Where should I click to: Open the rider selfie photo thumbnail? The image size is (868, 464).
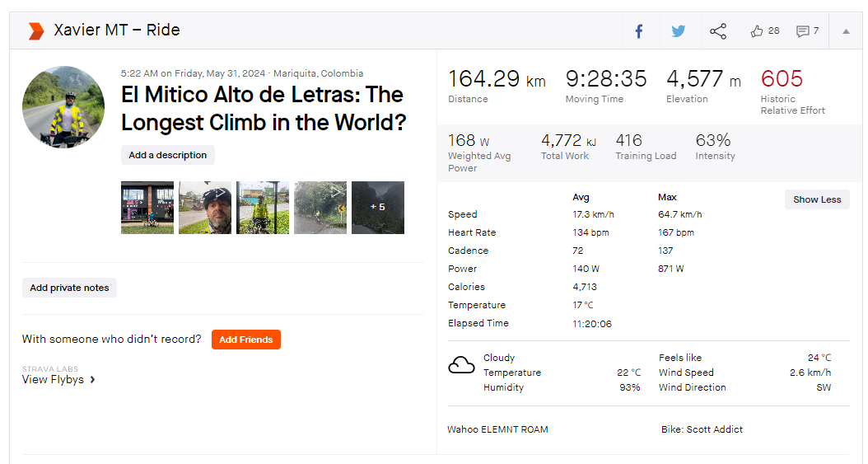[205, 208]
